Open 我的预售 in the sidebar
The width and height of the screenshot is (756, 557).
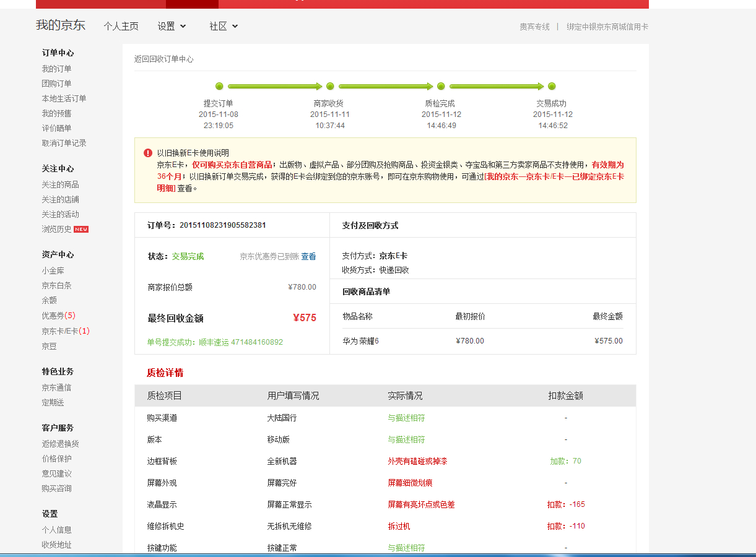(57, 113)
